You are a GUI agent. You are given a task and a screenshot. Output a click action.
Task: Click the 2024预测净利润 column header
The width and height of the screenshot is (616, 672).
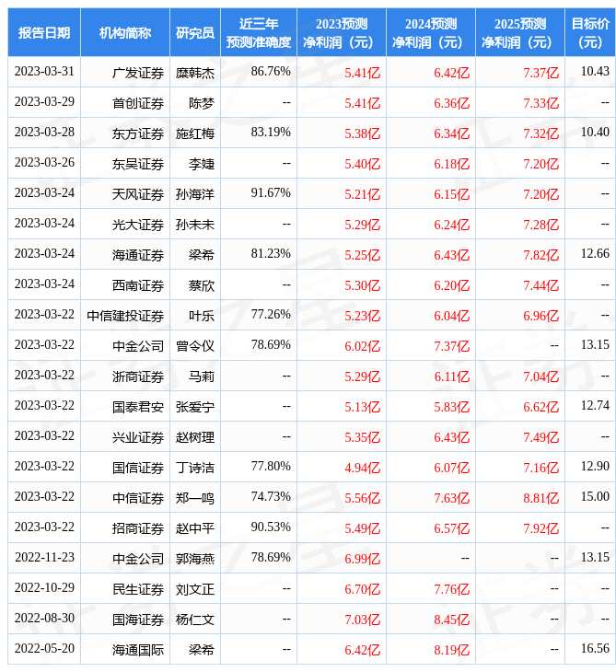[431, 32]
